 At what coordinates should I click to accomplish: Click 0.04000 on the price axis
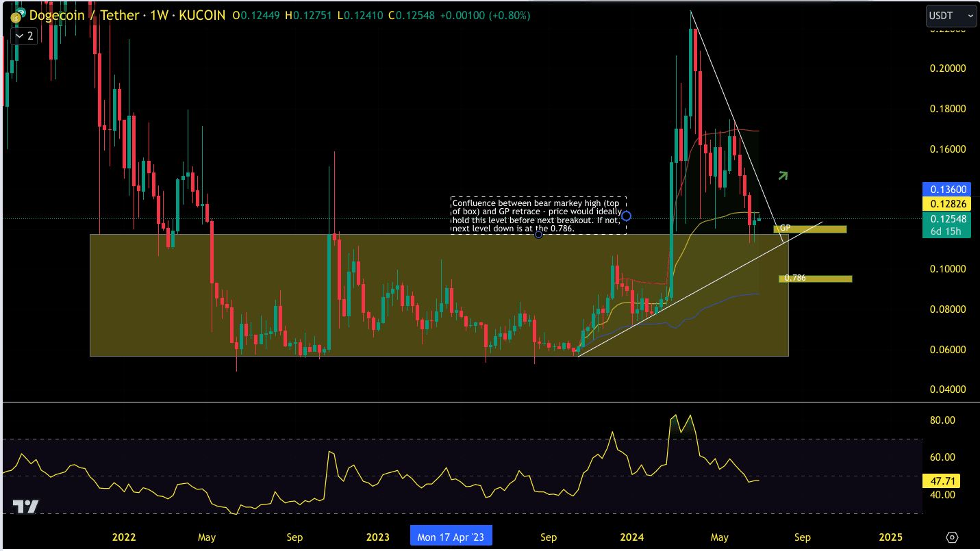pos(947,389)
